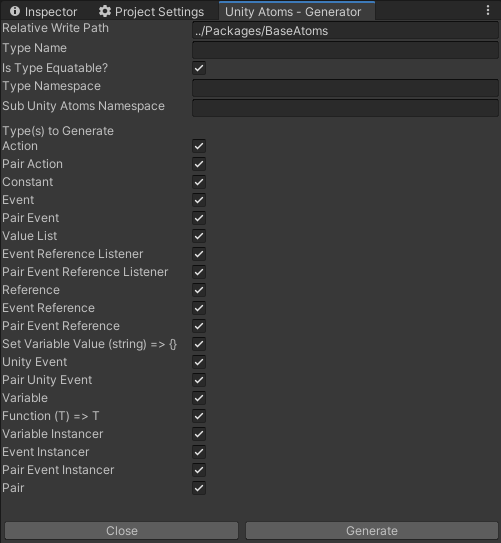Viewport: 501px width, 543px height.
Task: Disable the Variable Instancer checkbox
Action: point(199,434)
